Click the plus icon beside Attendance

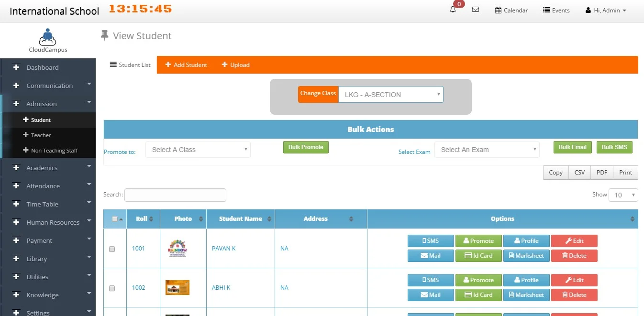(16, 186)
